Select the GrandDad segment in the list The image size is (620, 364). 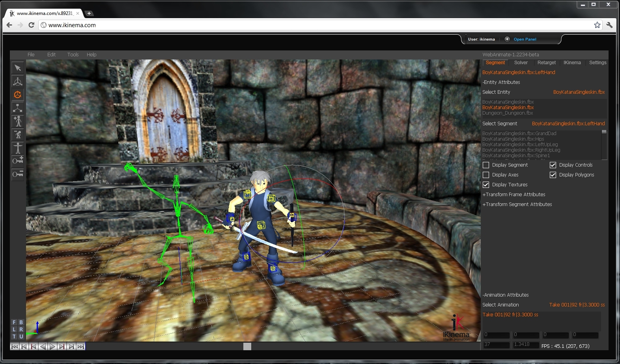tap(519, 134)
